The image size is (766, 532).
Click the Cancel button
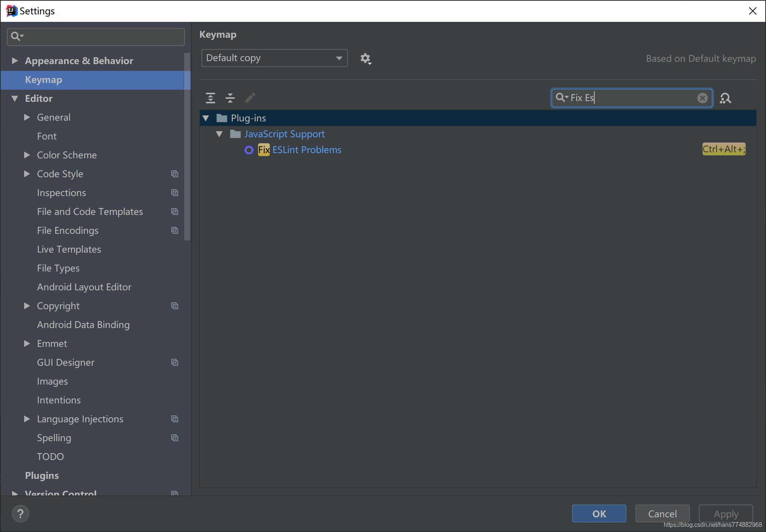662,514
